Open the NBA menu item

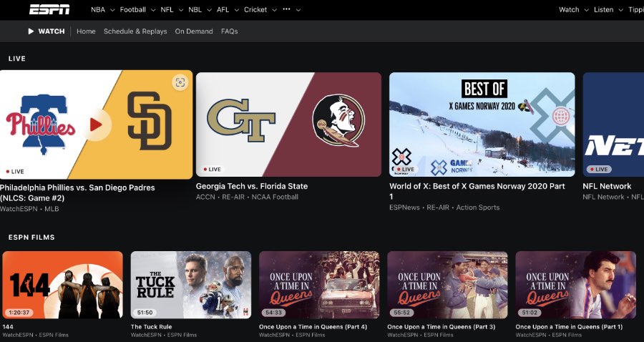tap(98, 9)
